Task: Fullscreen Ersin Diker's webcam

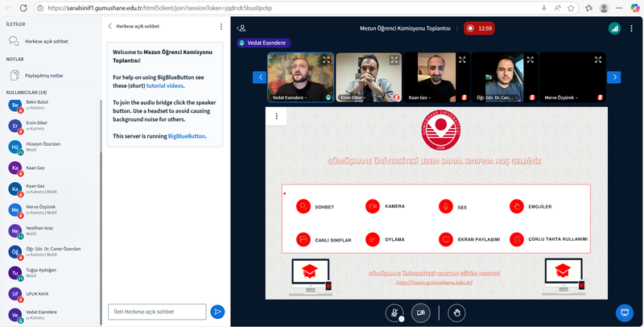Action: (x=394, y=60)
